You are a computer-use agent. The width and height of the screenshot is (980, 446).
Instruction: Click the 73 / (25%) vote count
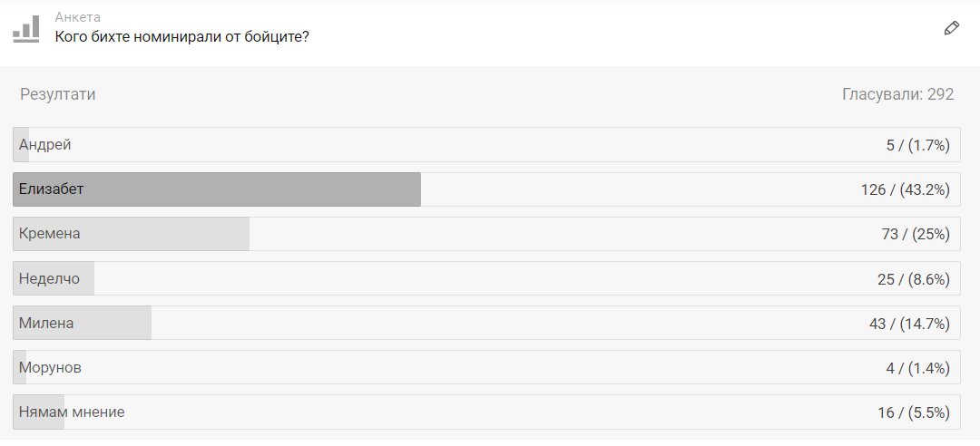point(915,234)
